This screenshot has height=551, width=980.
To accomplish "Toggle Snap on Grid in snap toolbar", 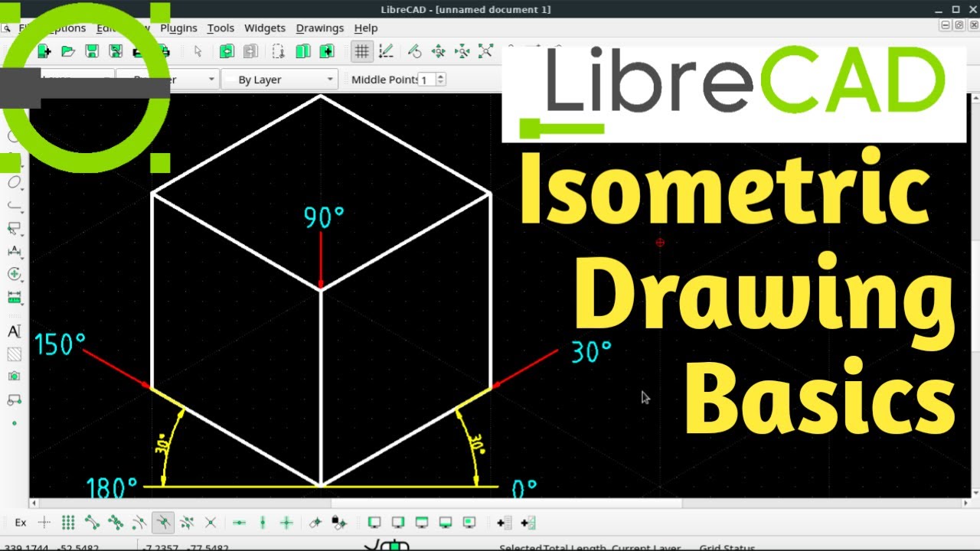I will tap(68, 523).
